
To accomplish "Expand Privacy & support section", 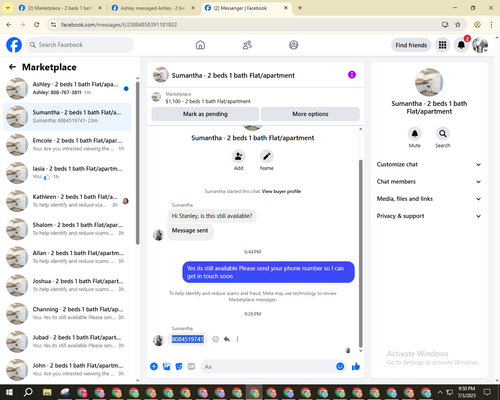I will coord(429,216).
